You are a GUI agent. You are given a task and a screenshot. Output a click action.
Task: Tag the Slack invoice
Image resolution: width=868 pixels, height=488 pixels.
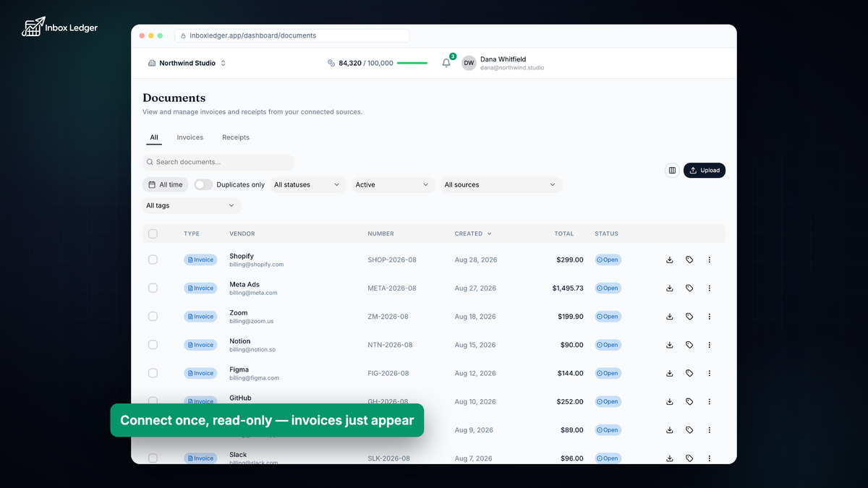click(x=689, y=458)
